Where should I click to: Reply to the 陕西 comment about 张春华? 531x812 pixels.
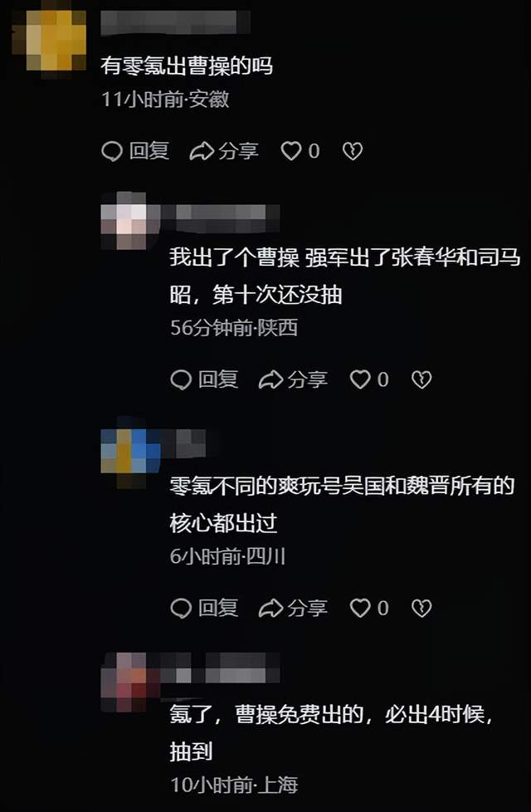[x=204, y=379]
